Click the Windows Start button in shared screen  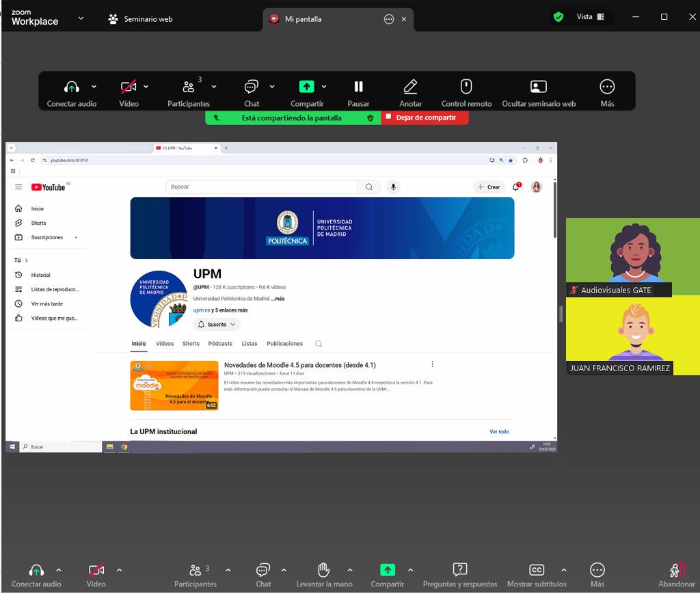click(12, 447)
